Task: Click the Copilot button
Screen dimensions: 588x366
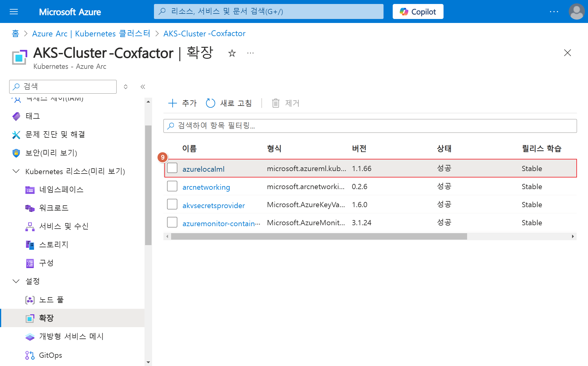Action: (x=418, y=12)
